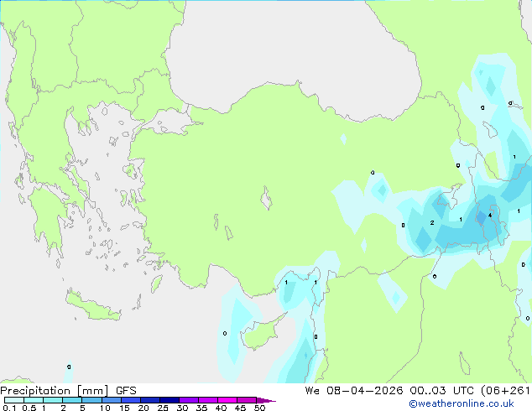
Task: Click the '50' legend label
Action: [x=259, y=408]
